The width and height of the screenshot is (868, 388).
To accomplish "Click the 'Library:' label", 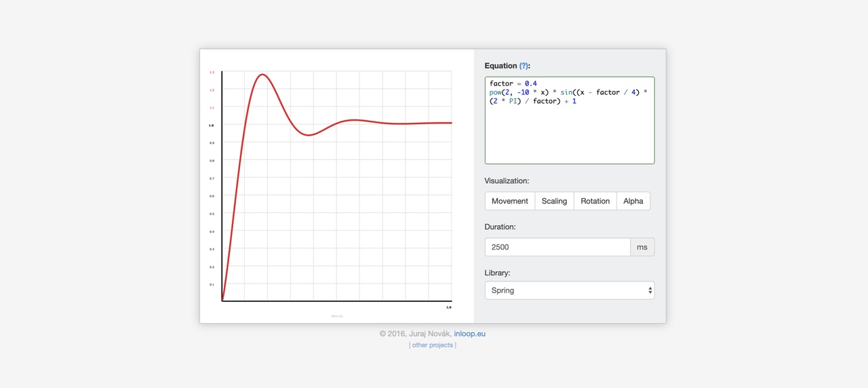I will 498,273.
